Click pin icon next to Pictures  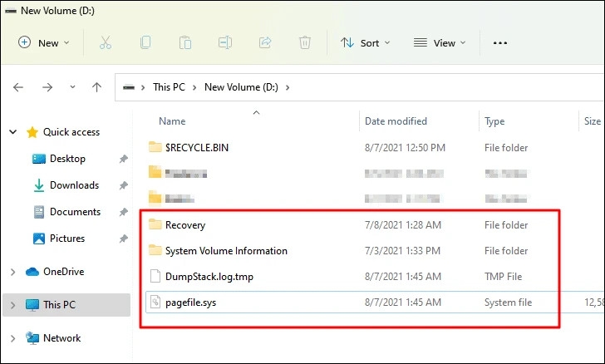[124, 239]
